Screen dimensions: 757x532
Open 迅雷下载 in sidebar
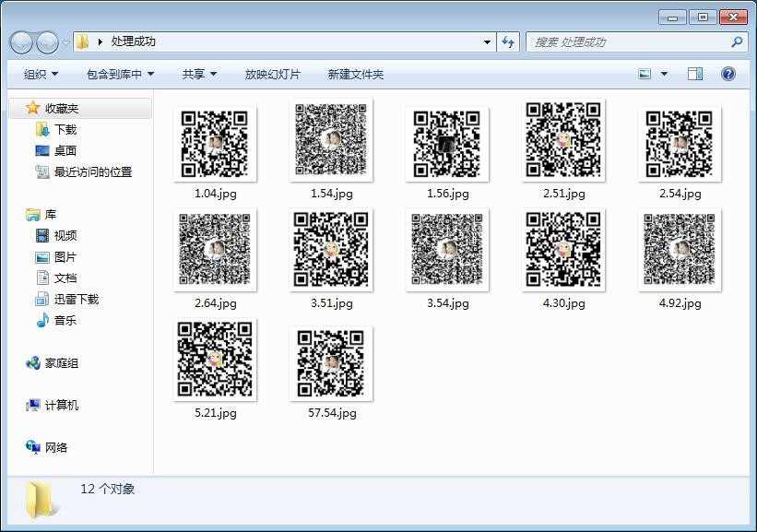77,300
